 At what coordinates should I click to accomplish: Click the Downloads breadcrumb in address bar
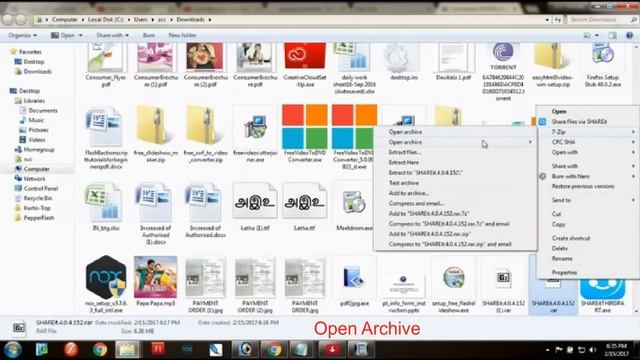click(190, 20)
